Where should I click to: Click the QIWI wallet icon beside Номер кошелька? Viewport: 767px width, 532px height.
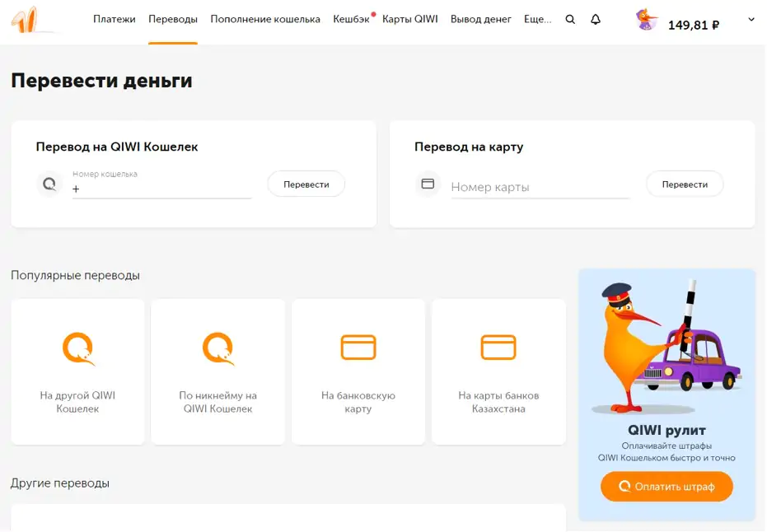point(49,184)
